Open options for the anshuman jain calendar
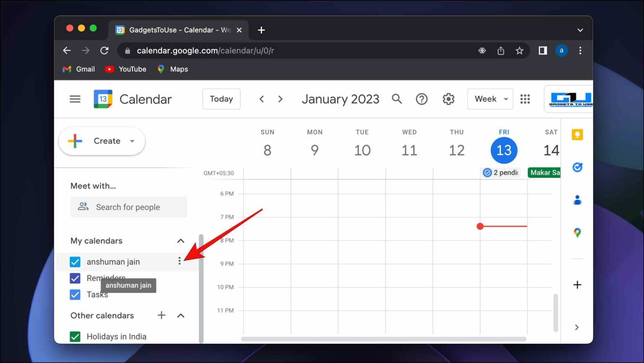644x363 pixels. coord(180,261)
